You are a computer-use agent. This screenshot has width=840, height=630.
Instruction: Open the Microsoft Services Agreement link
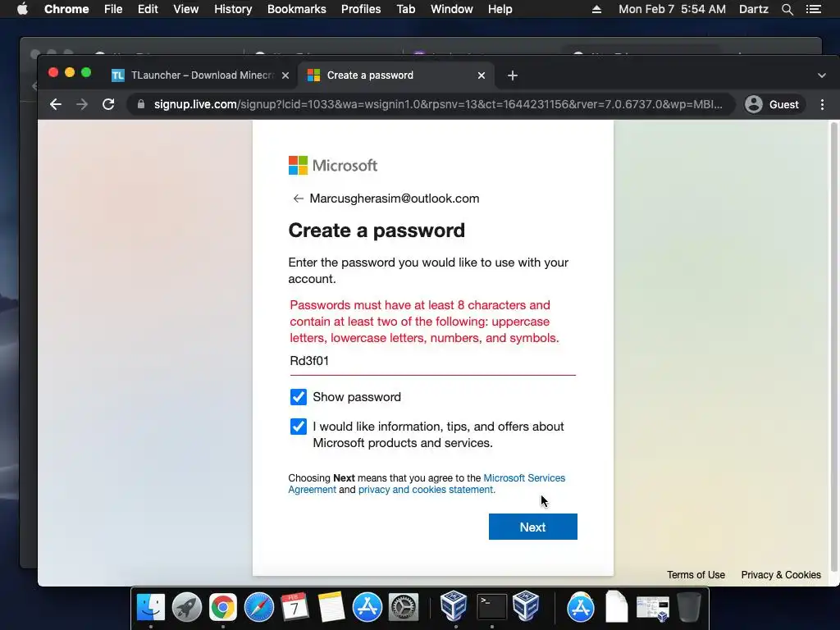pos(427,484)
